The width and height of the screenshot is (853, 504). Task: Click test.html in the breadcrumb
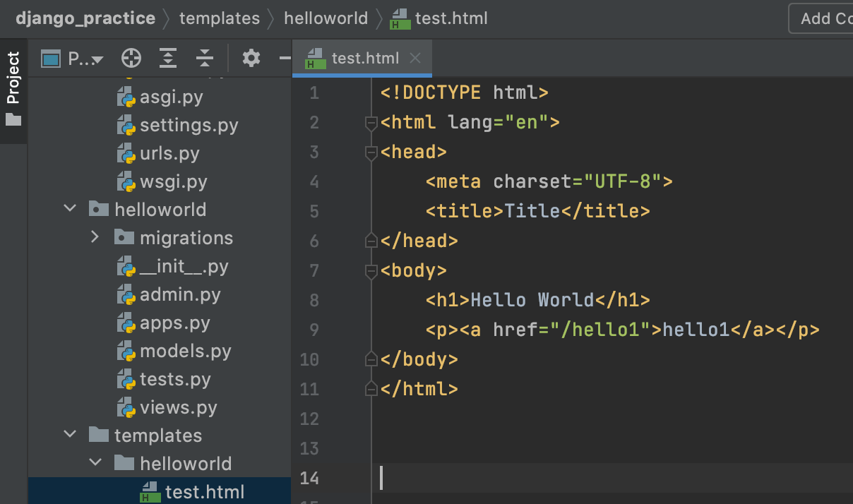439,18
